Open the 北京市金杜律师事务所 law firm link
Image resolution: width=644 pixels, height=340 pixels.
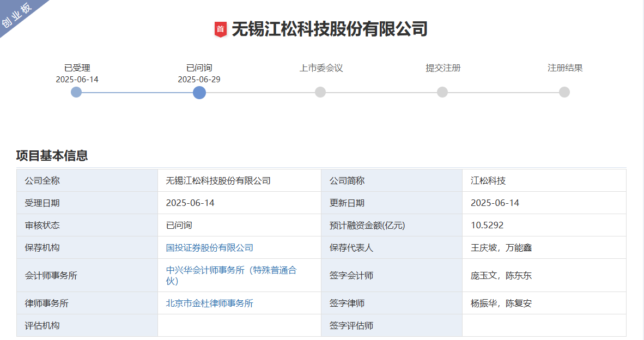pyautogui.click(x=209, y=303)
